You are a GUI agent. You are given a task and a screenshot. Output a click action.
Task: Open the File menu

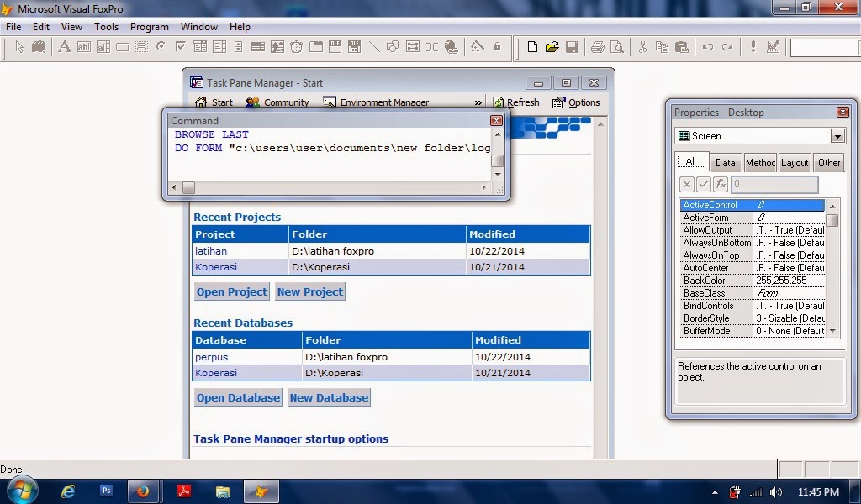[13, 27]
